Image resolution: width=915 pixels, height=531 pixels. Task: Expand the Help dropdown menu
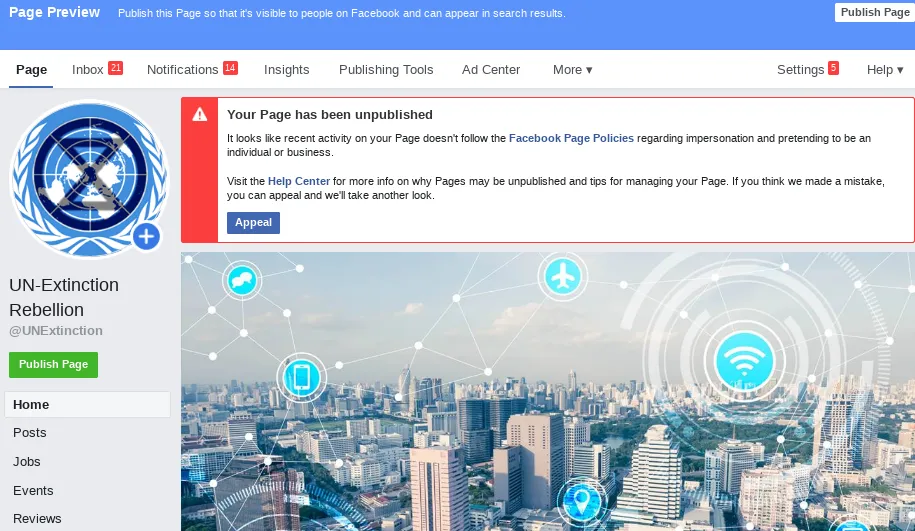click(885, 69)
